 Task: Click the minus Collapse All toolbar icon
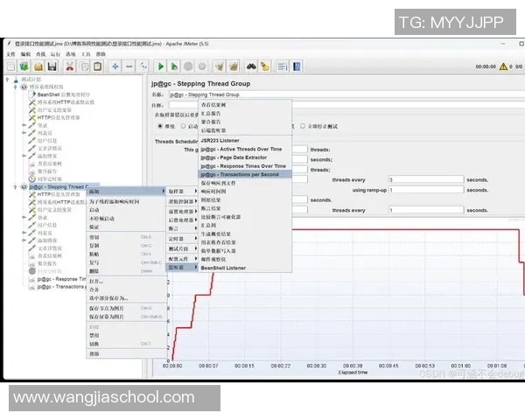[129, 66]
